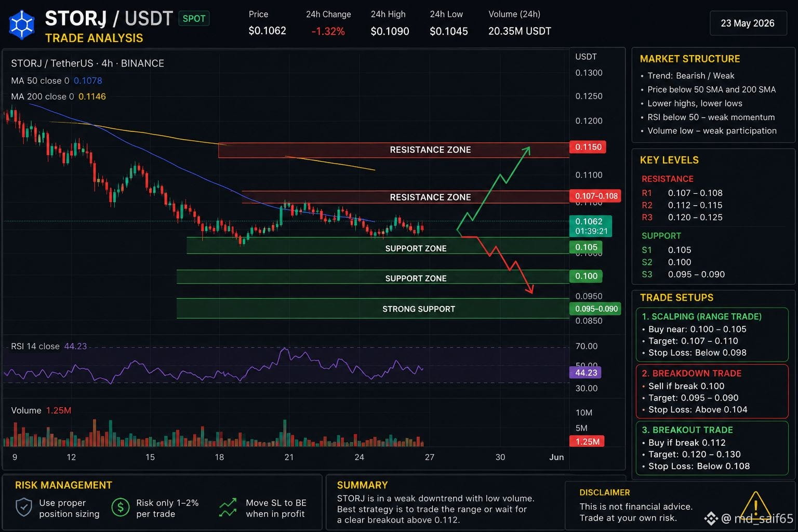Click the 23 May 2026 date box
Viewport: 798px width, 532px height.
pyautogui.click(x=748, y=23)
